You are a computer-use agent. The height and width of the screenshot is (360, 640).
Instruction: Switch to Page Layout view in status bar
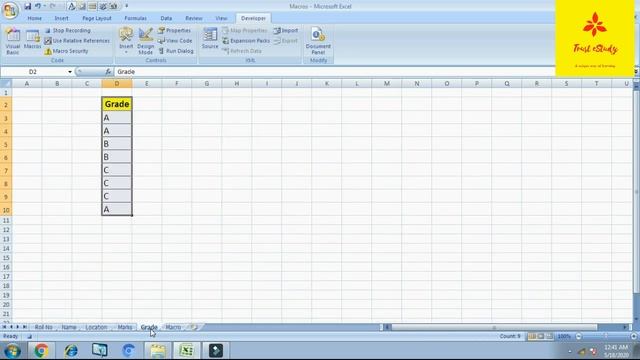pyautogui.click(x=541, y=336)
